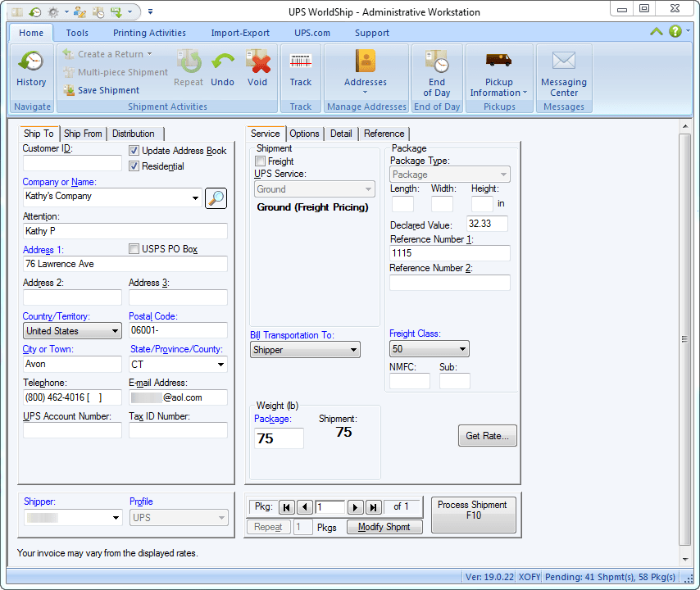Check the USPS PO Box checkbox
The image size is (700, 590).
click(134, 248)
